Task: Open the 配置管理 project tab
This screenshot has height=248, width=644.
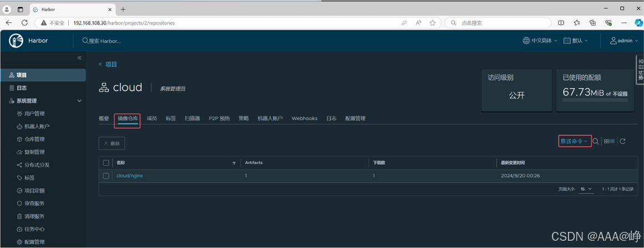Action: (355, 118)
